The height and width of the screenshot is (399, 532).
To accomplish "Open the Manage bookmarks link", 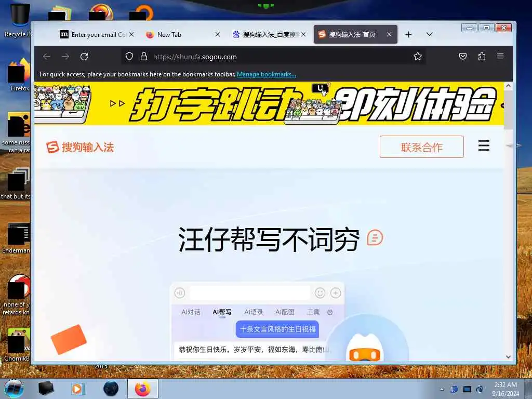I will [267, 74].
